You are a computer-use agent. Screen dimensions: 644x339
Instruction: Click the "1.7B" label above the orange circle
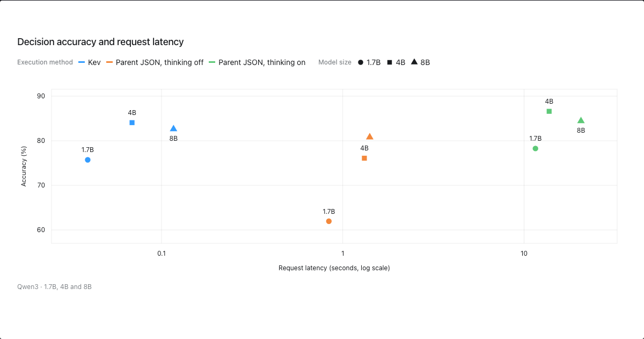click(329, 212)
